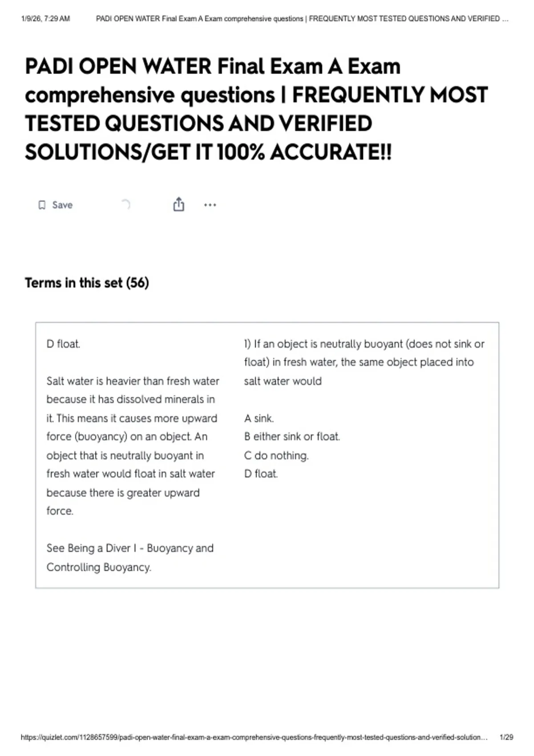Click the 'See Being a Diver I' reference
The height and width of the screenshot is (756, 534).
130,557
